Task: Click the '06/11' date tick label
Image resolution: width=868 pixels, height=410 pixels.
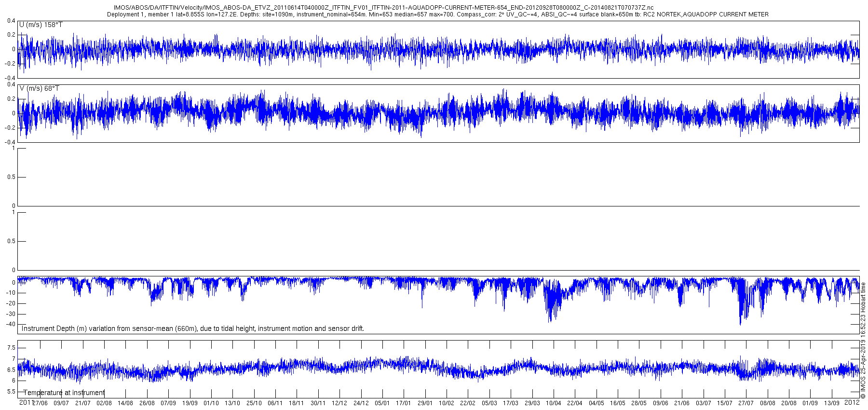Action: [275, 403]
